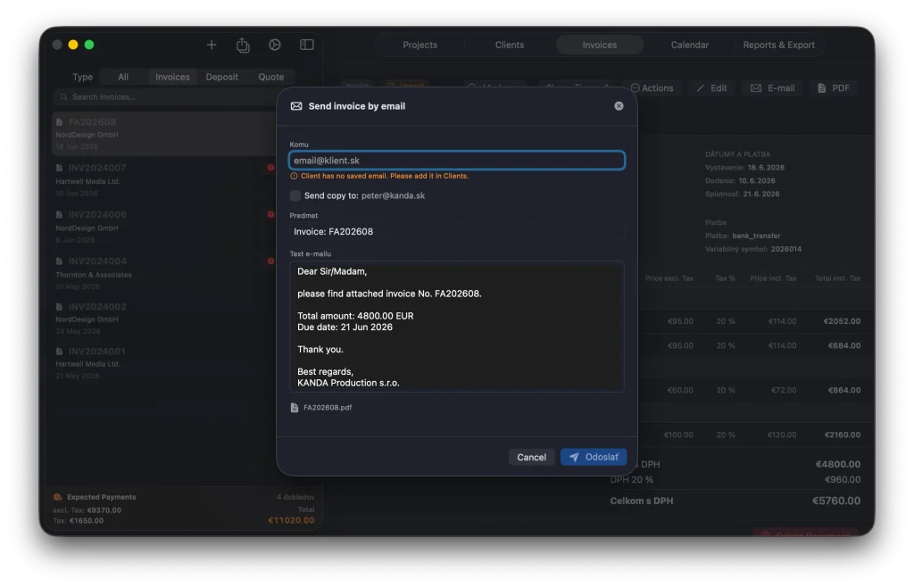Click the Edit button in toolbar
Screen dimensions: 914x588
tap(711, 88)
